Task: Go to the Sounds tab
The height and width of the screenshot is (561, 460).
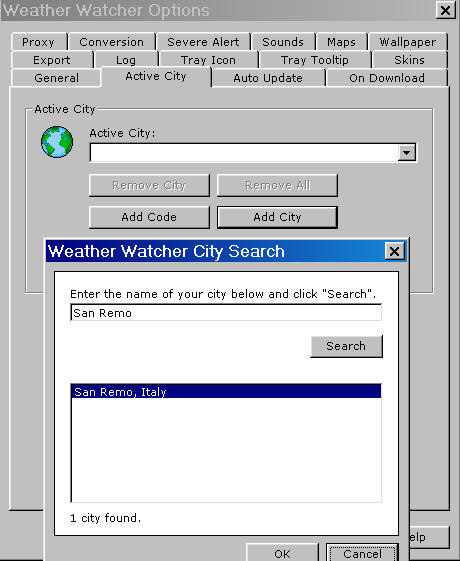Action: [283, 42]
